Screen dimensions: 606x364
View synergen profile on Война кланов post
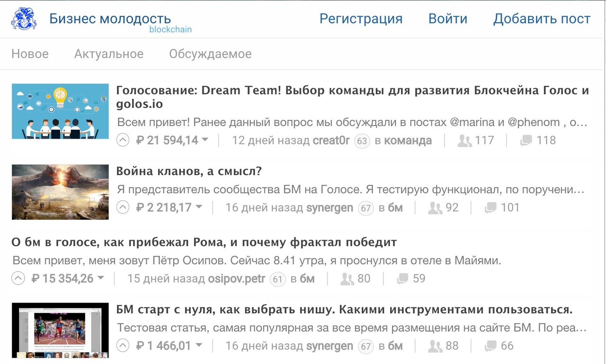click(x=330, y=208)
